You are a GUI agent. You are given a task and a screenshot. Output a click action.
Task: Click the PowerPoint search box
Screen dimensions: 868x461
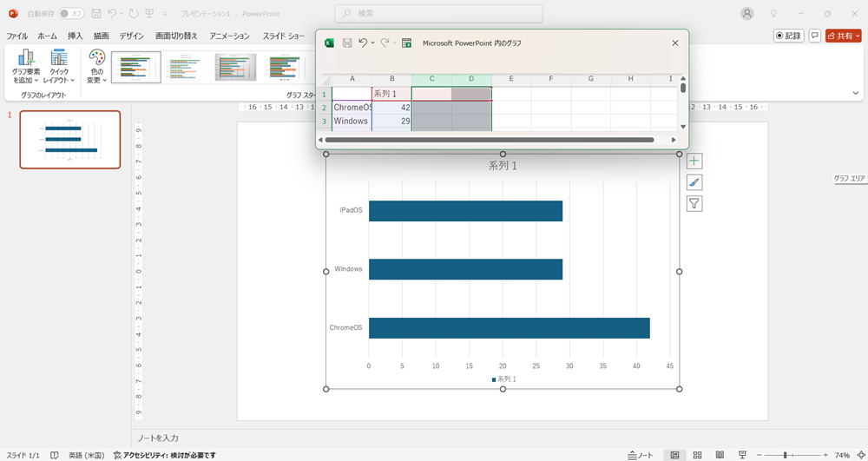click(x=438, y=13)
